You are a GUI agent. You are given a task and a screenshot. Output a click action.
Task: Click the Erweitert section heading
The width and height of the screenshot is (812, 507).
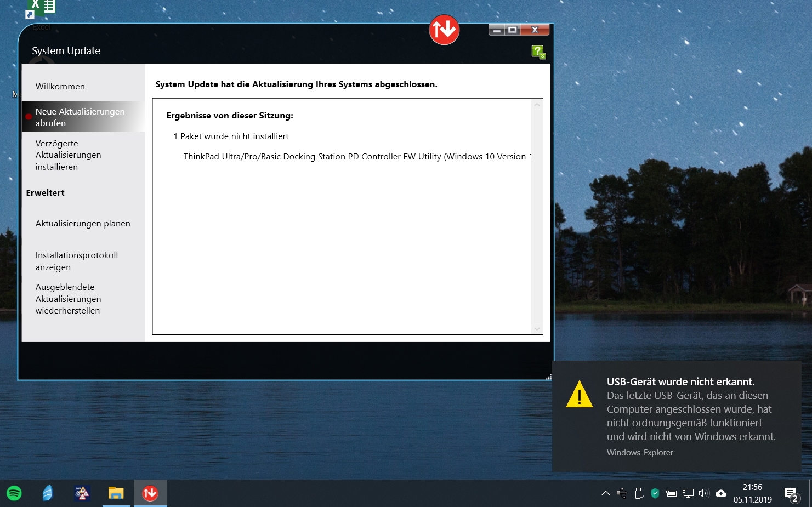(46, 193)
